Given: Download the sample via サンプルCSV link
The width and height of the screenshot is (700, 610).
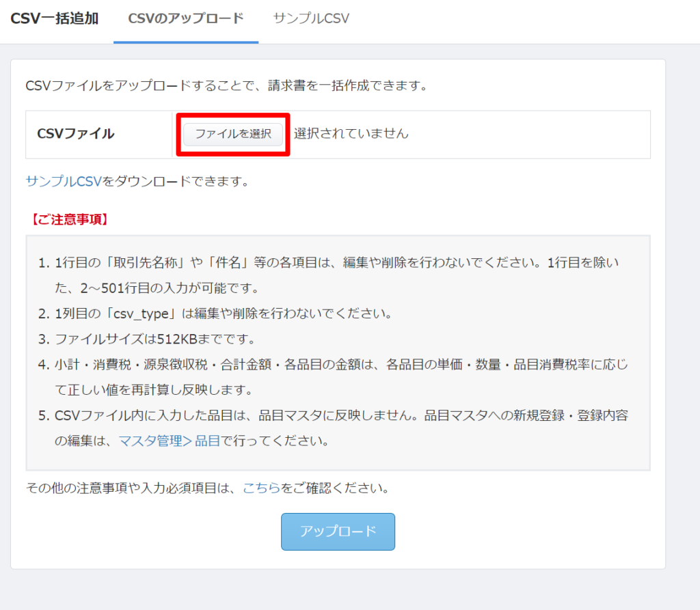Looking at the screenshot, I should pos(62,182).
